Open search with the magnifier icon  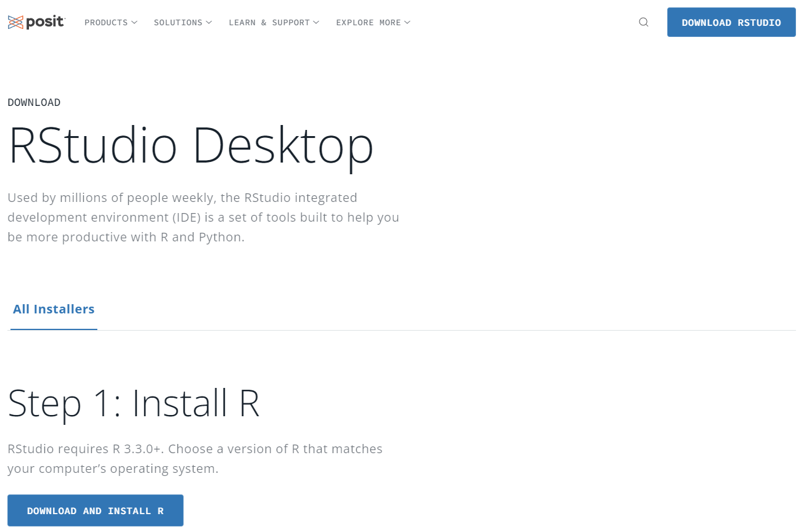coord(644,22)
